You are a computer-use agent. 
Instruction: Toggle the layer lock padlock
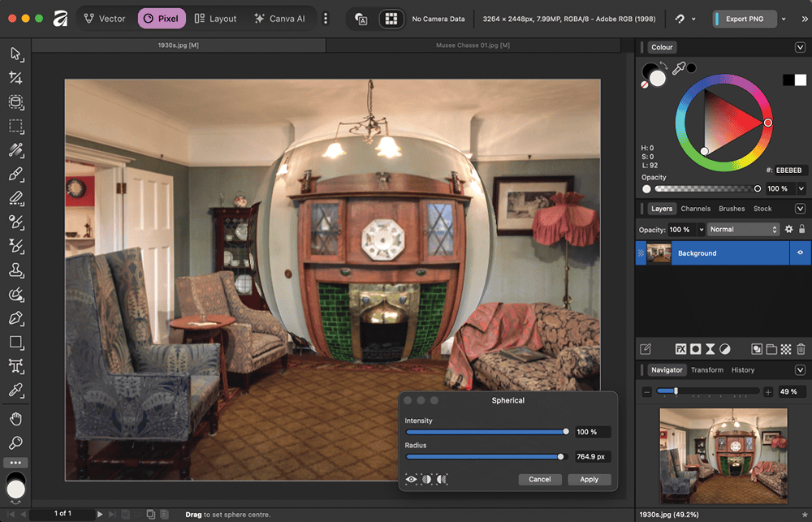click(x=801, y=230)
